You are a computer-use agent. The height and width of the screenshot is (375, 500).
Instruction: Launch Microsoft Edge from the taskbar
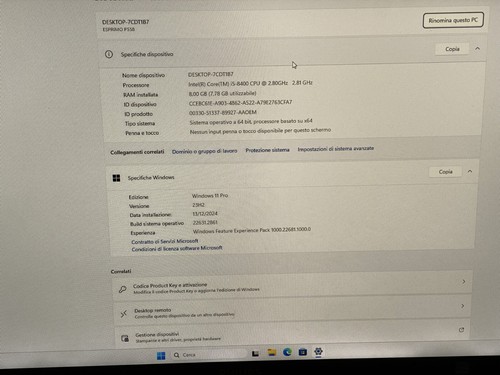point(287,352)
